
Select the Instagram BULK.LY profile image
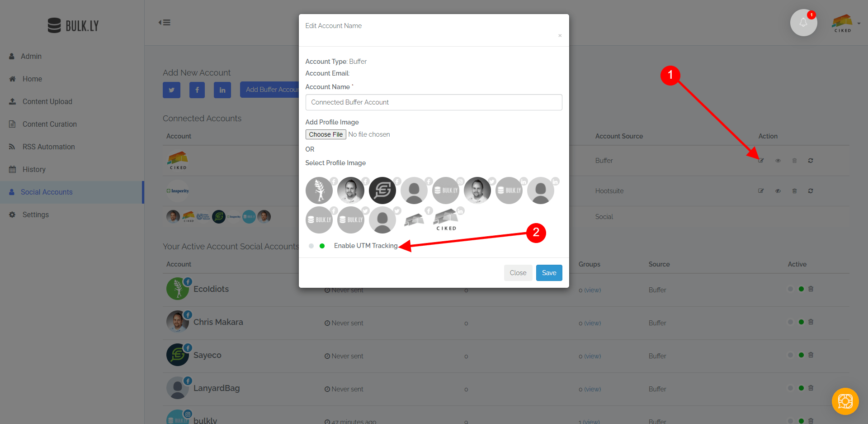click(446, 191)
